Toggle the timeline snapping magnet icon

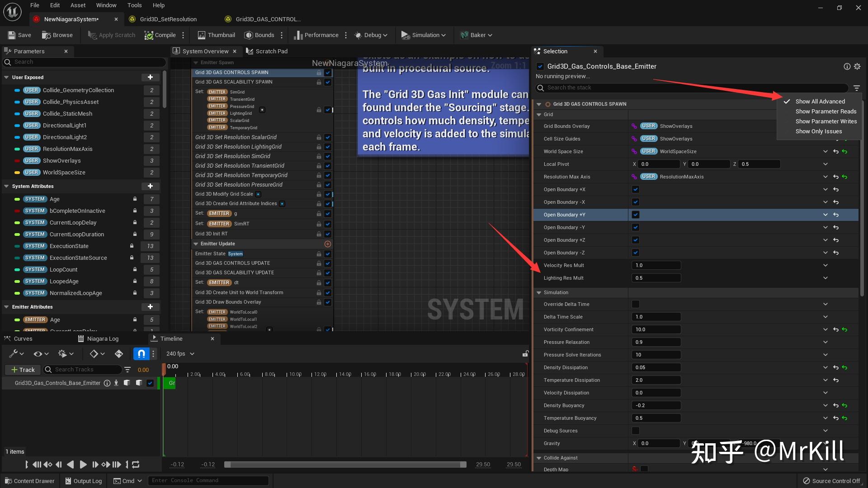141,354
